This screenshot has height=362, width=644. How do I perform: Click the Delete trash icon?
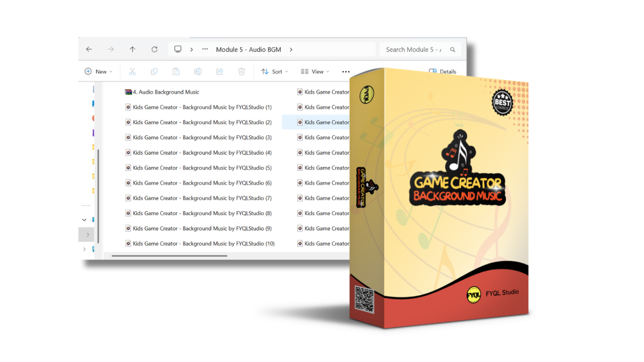pyautogui.click(x=242, y=71)
